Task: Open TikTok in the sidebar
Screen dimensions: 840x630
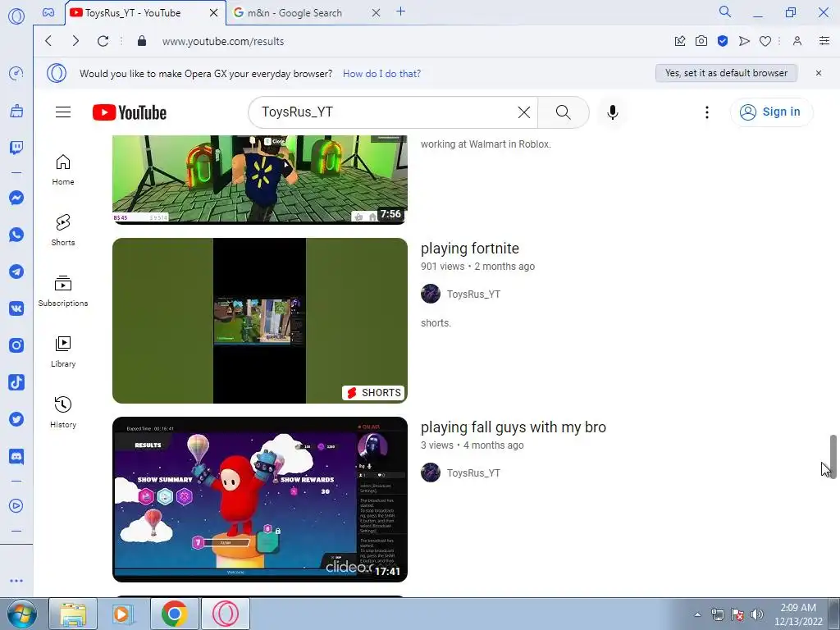Action: 16,382
